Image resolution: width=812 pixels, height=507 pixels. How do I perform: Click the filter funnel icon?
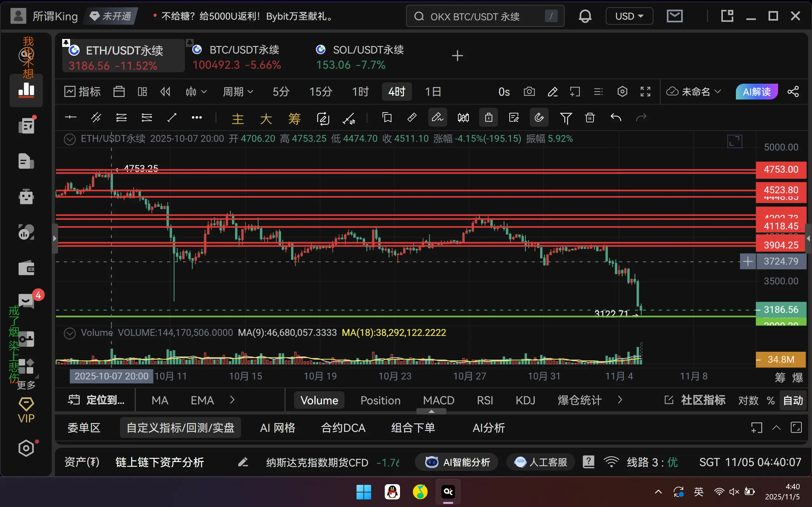(x=566, y=118)
